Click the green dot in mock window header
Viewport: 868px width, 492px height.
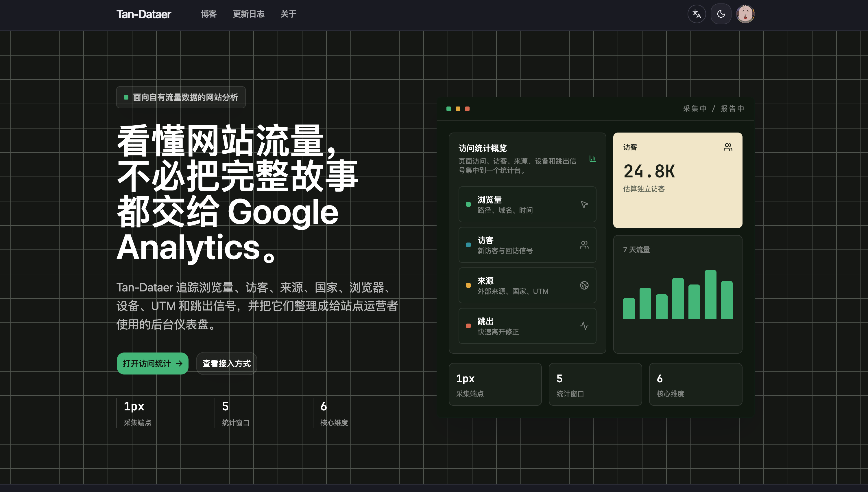coord(448,109)
